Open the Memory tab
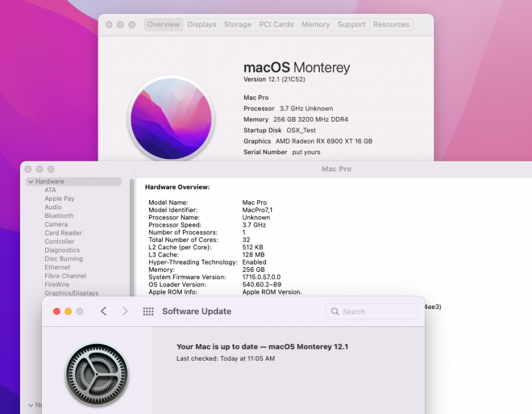Image resolution: width=532 pixels, height=414 pixels. pyautogui.click(x=315, y=25)
